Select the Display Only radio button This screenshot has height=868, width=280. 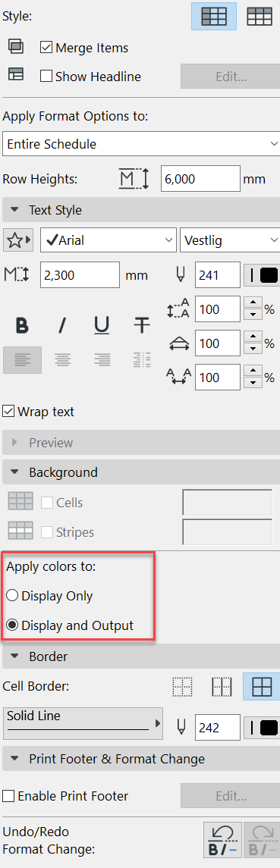(13, 596)
